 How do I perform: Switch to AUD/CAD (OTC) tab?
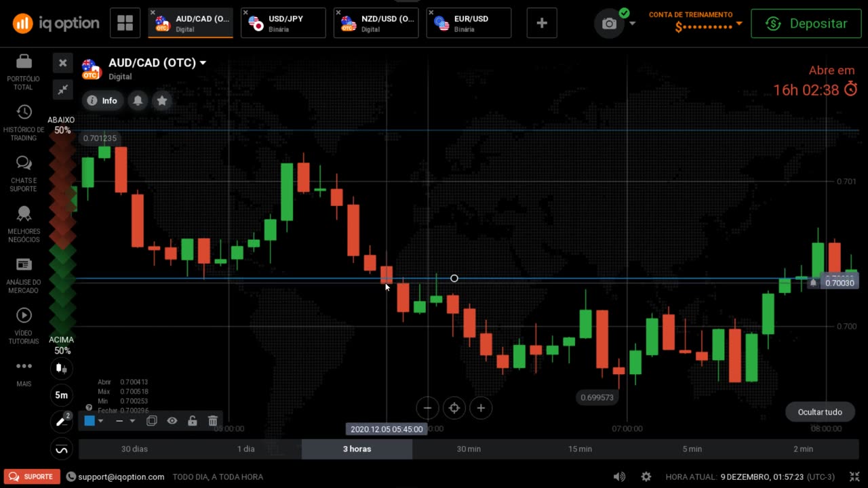pos(191,23)
